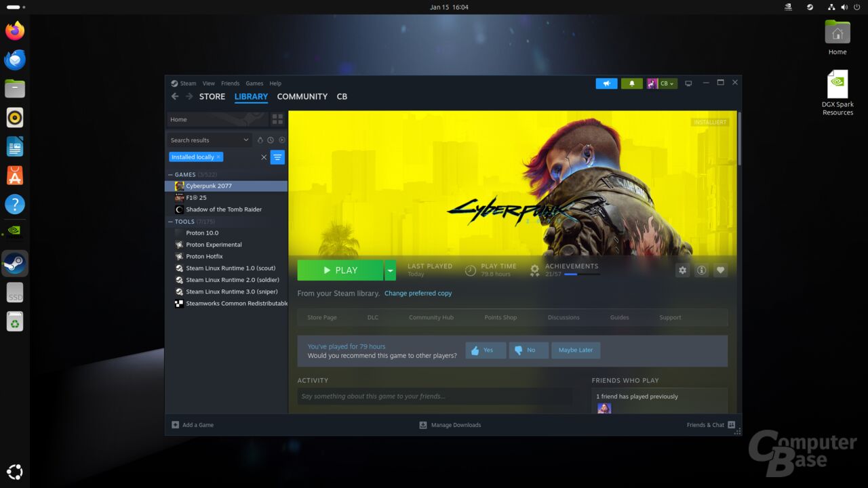This screenshot has height=488, width=868.
Task: Open the View menu
Action: 209,83
